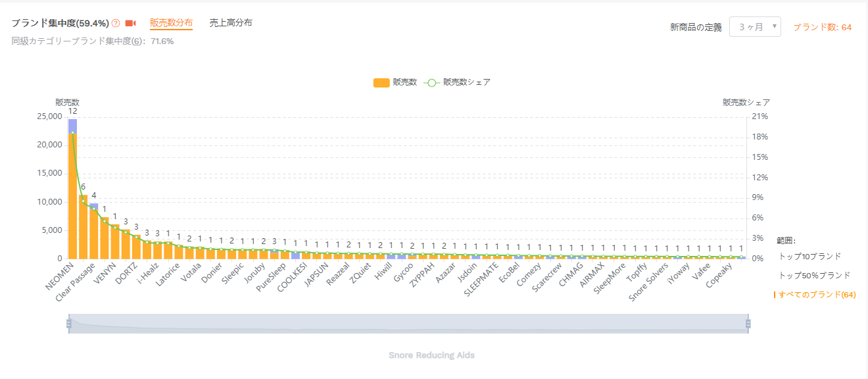Grab the right zoom slider handle
Screen dimensions: 868x379
pyautogui.click(x=748, y=323)
